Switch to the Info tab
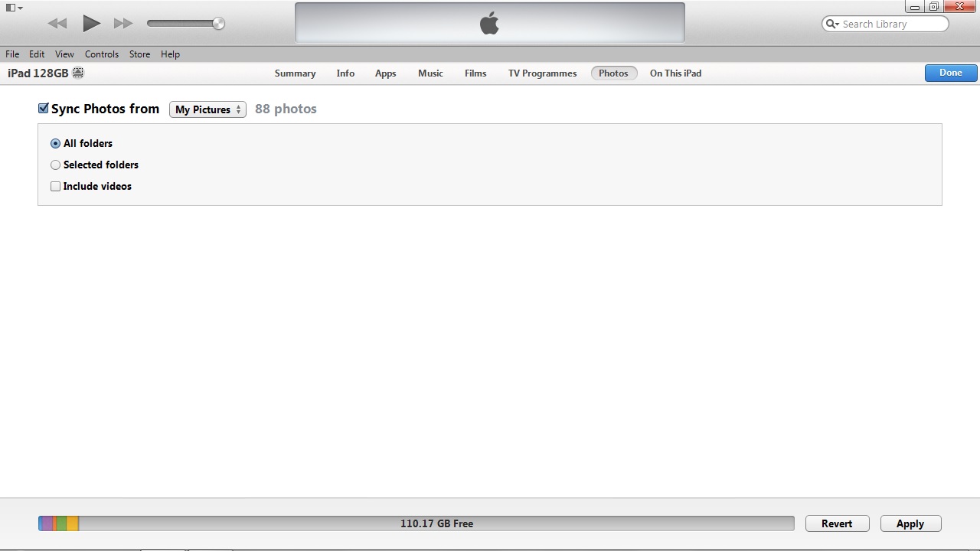This screenshot has width=980, height=551. tap(345, 73)
